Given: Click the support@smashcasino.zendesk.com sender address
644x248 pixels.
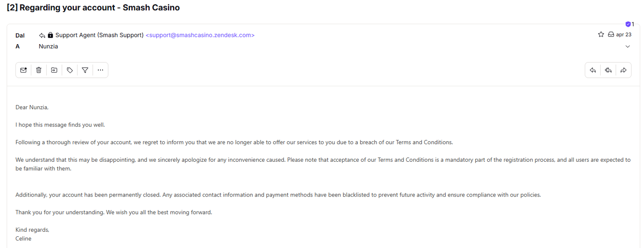Looking at the screenshot, I should pos(200,35).
